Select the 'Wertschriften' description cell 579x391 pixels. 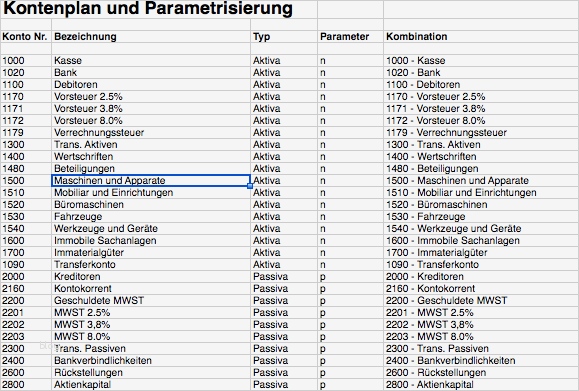(151, 157)
